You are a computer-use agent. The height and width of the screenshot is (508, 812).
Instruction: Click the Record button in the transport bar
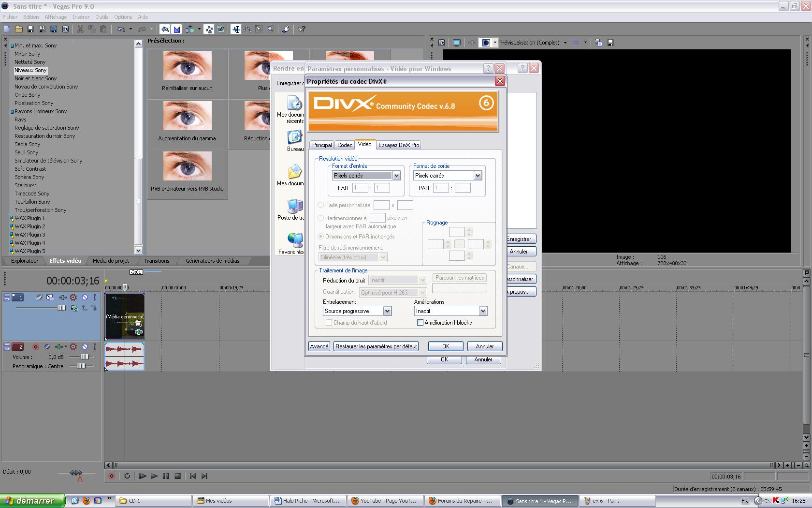point(112,476)
